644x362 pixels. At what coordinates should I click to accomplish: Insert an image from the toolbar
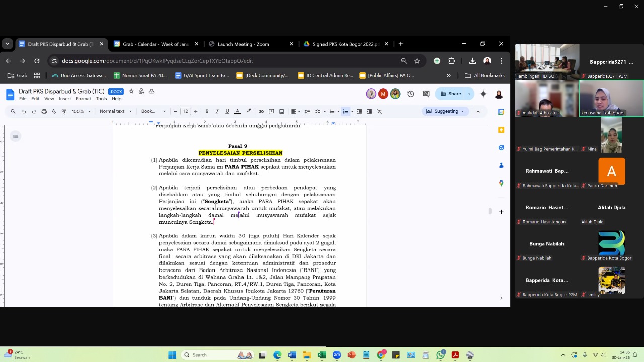tap(281, 111)
